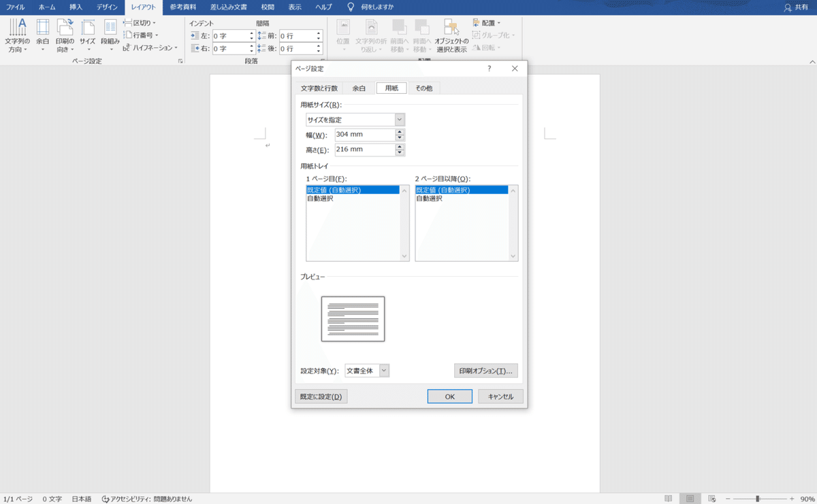Switch to the デザイン ribbon tab
Viewport: 817px width, 504px height.
[x=107, y=7]
